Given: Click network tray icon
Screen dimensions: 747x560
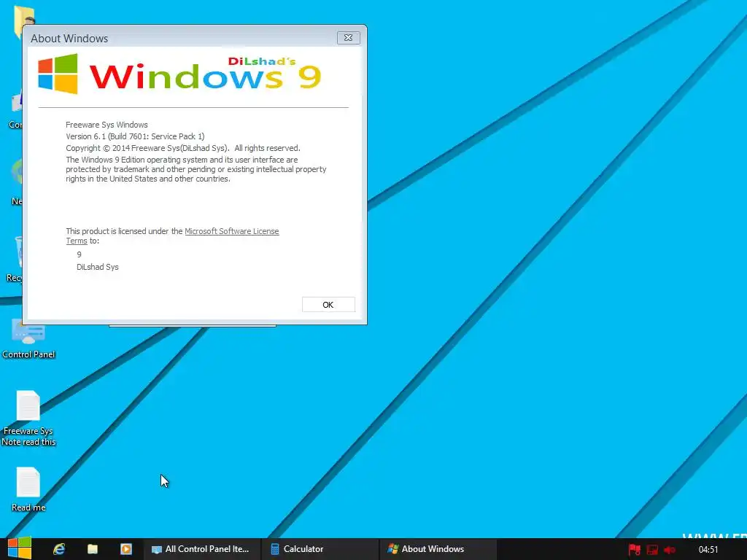Looking at the screenshot, I should pyautogui.click(x=652, y=550).
